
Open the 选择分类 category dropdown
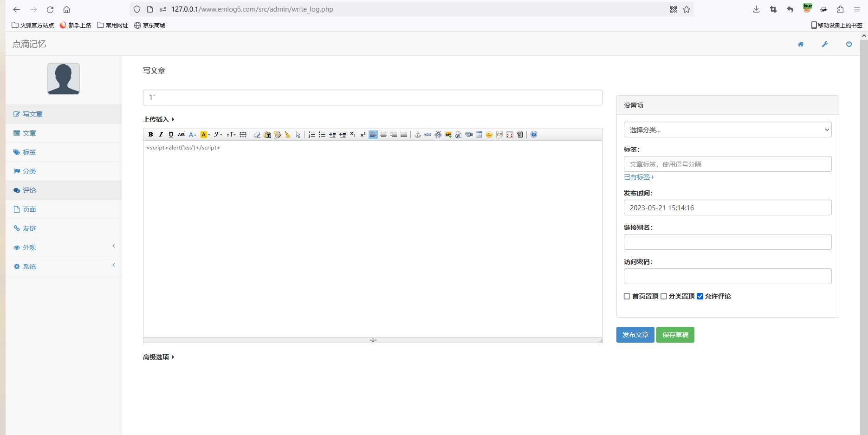click(x=727, y=130)
